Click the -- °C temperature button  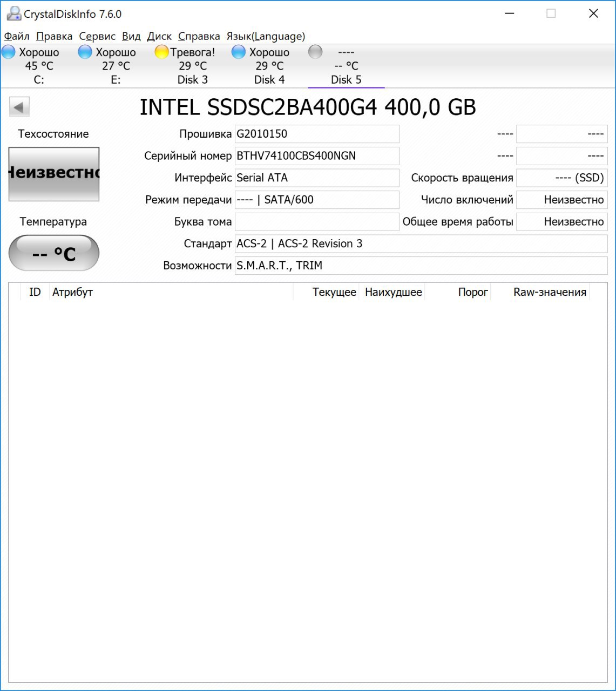pyautogui.click(x=54, y=253)
